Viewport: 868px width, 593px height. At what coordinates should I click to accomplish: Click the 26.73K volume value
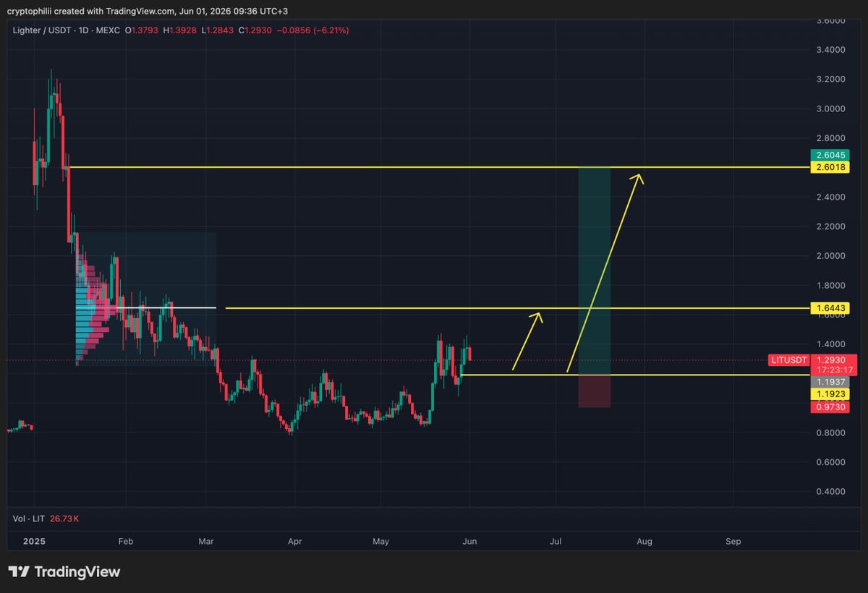click(x=64, y=519)
